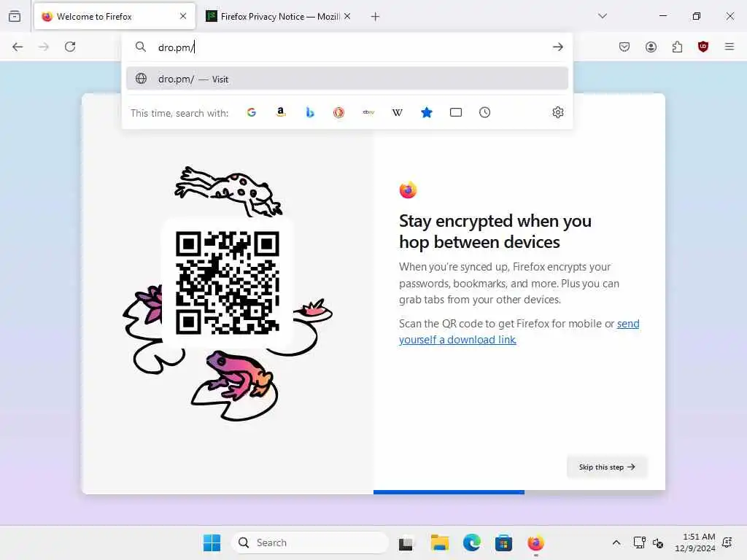Image resolution: width=747 pixels, height=560 pixels.
Task: Open the notifications bell icon
Action: [x=727, y=542]
